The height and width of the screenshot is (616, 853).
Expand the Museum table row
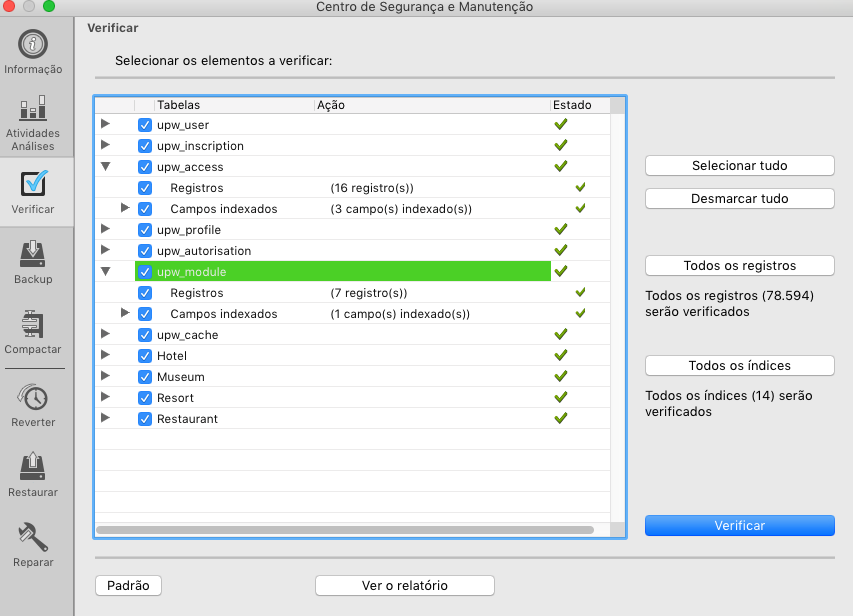click(105, 377)
